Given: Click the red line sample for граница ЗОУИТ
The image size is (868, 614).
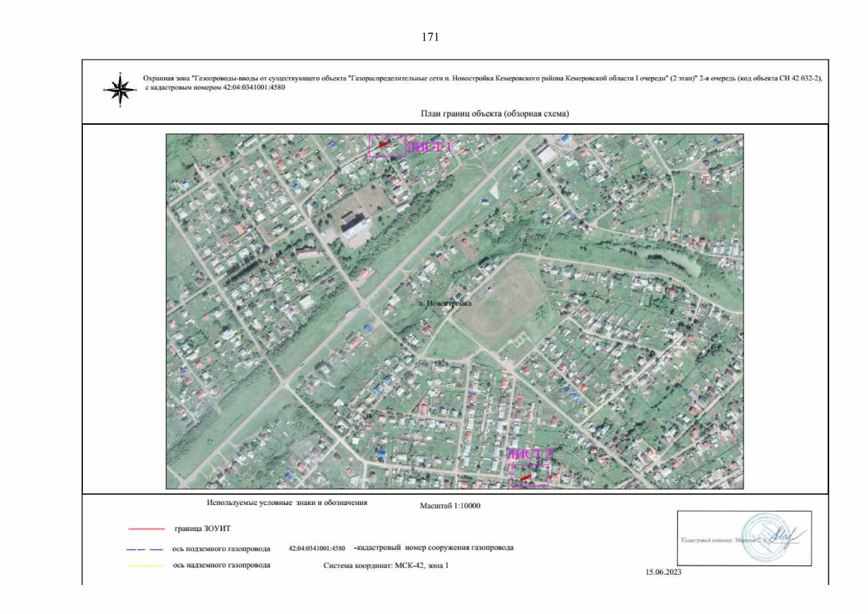Looking at the screenshot, I should pyautogui.click(x=146, y=529).
